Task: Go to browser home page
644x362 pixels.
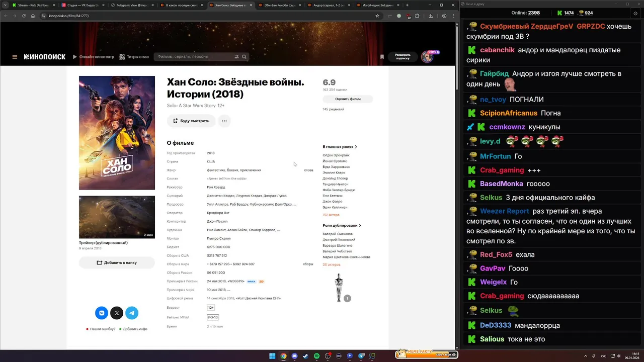Action: (x=33, y=16)
